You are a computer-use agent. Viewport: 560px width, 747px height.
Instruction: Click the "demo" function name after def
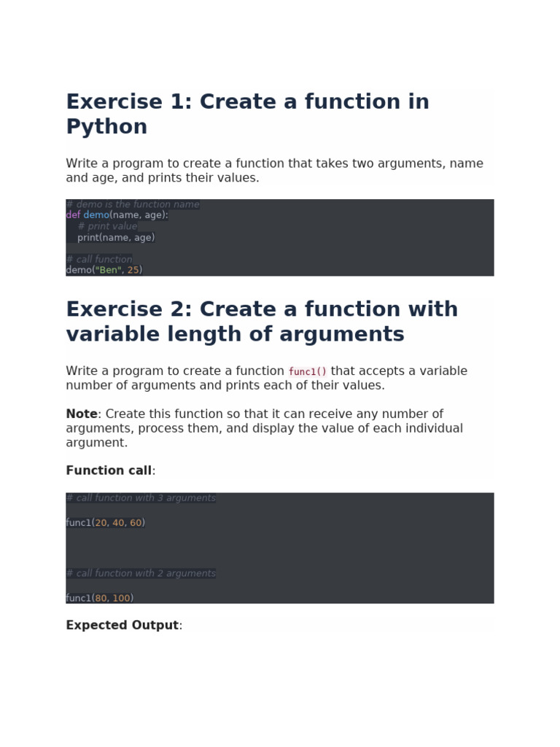96,215
